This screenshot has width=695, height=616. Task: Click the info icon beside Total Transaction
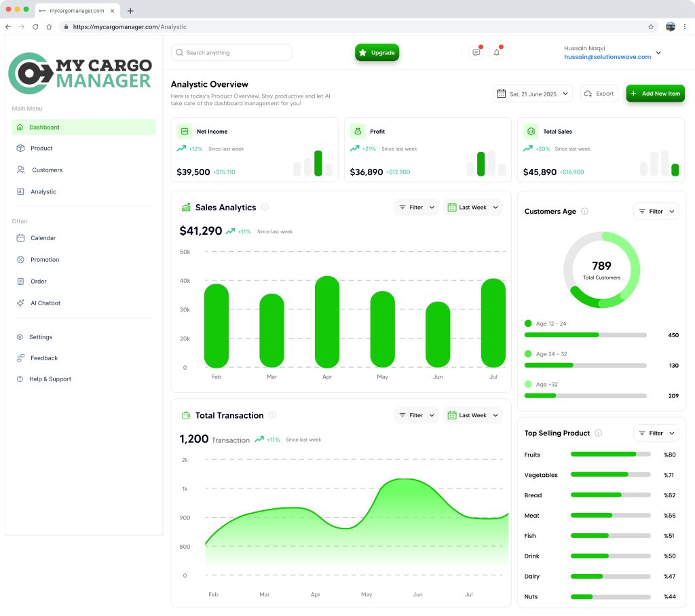272,415
